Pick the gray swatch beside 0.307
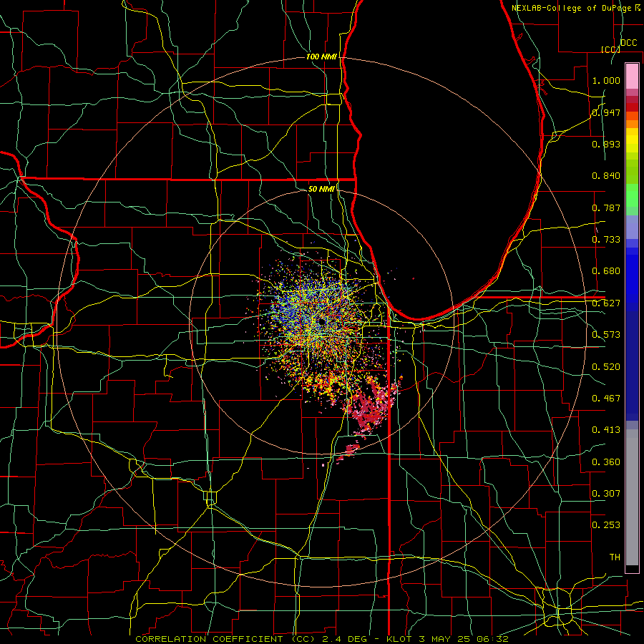The width and height of the screenshot is (644, 644). 632,497
